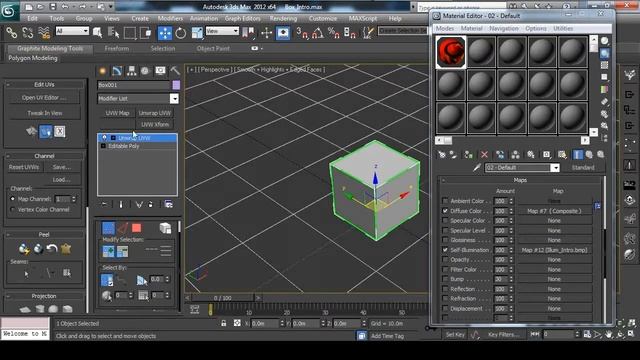Uncheck the Diffuse Color map checkbox
Image resolution: width=640 pixels, height=360 pixels.
coord(445,211)
